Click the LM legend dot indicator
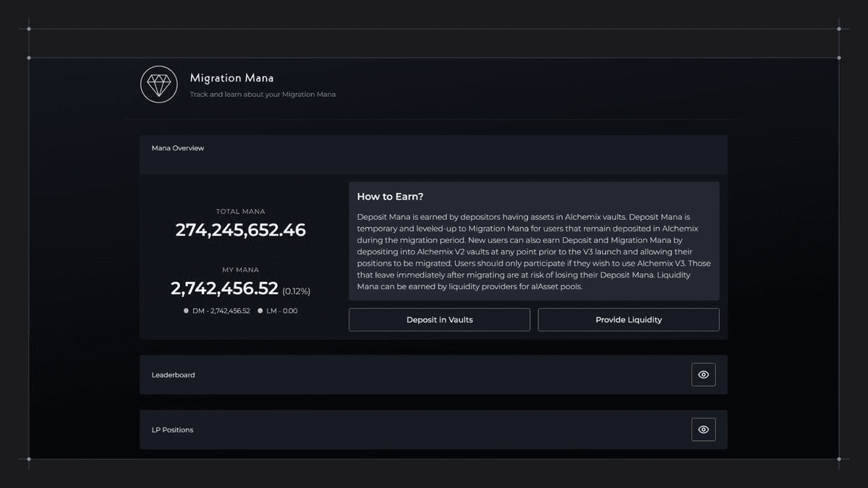 [x=260, y=311]
